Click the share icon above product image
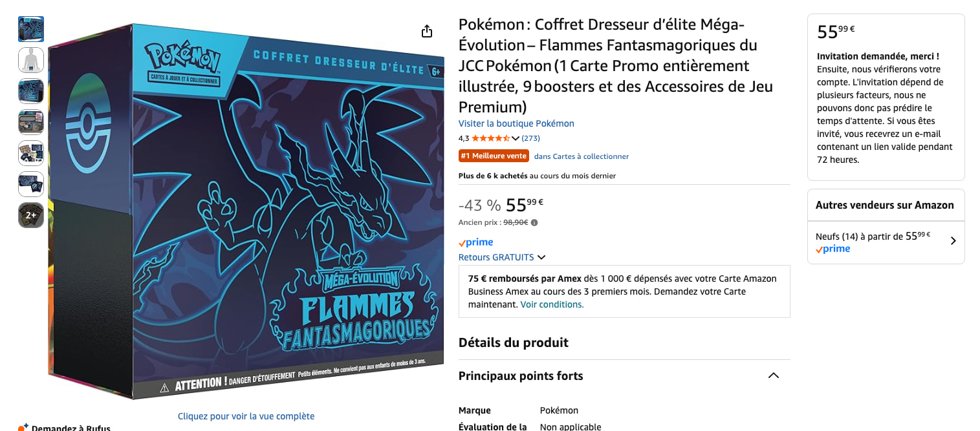Viewport: 980px width, 431px height. point(427,31)
